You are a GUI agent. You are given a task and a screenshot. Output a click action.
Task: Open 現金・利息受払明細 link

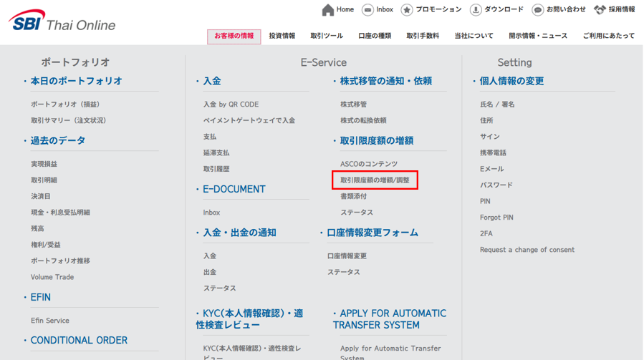(x=60, y=213)
